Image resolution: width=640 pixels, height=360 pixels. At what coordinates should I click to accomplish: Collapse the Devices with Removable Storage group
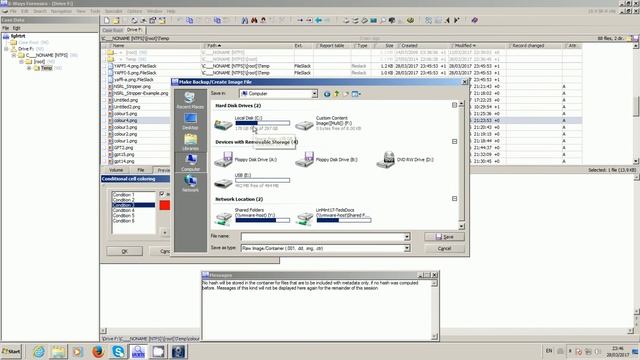[454, 142]
